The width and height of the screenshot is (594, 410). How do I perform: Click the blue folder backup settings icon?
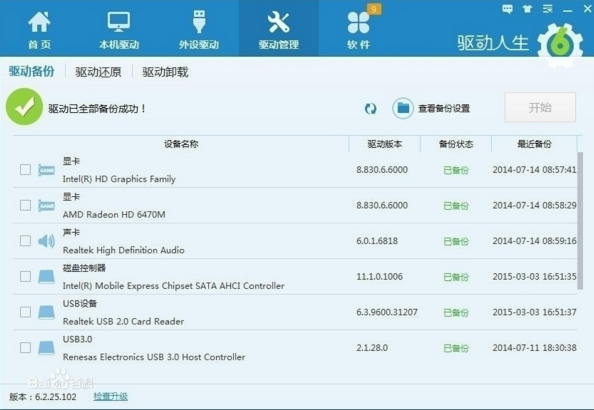pos(403,108)
